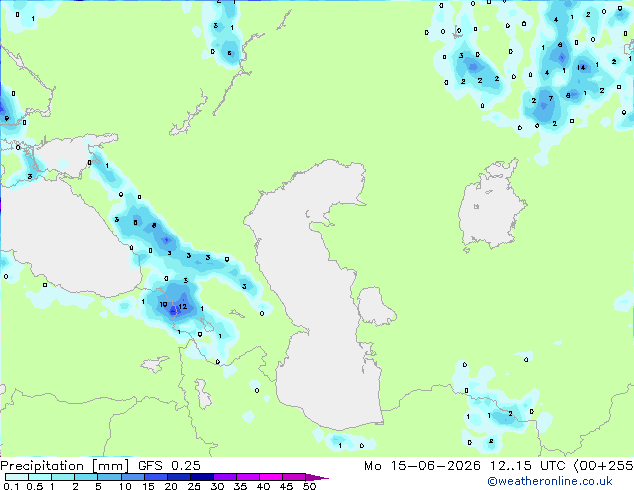This screenshot has width=634, height=490.
Task: Click the "7" precipitation value on map
Action: pyautogui.click(x=551, y=98)
